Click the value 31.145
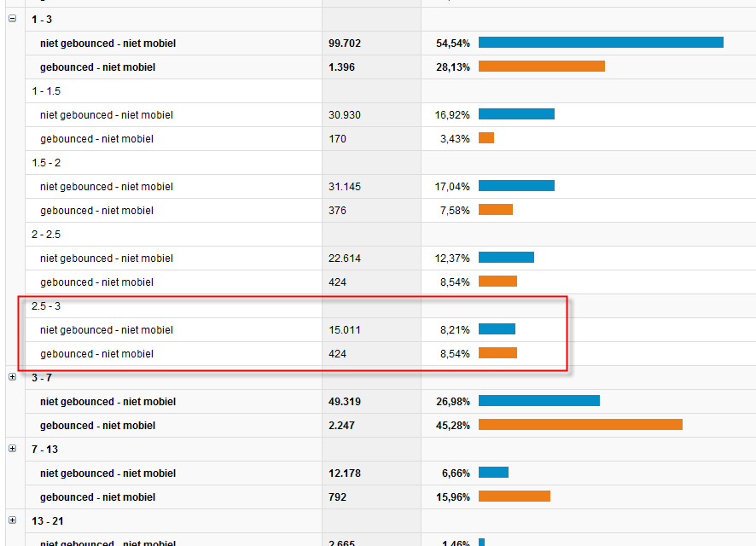The height and width of the screenshot is (546, 756). (345, 187)
